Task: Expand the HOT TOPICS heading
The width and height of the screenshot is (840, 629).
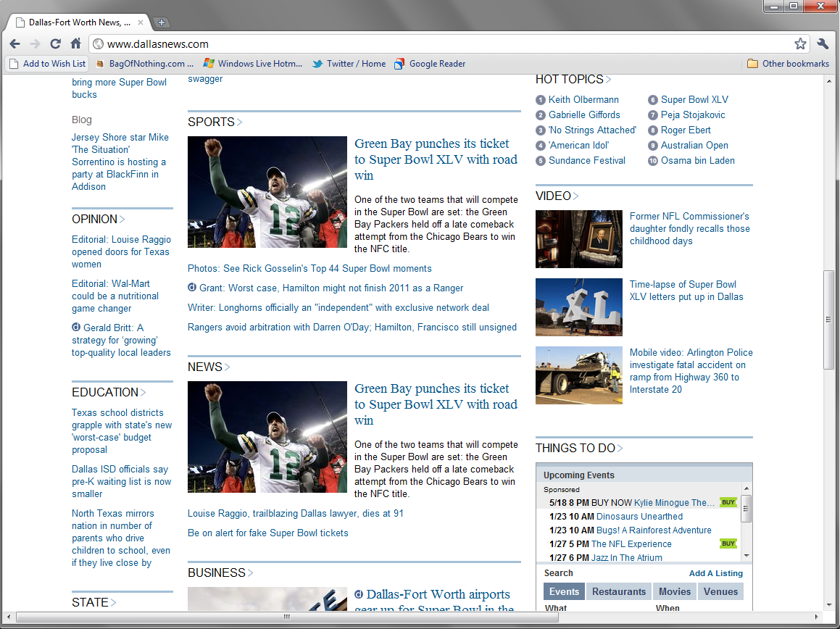Action: coord(573,79)
